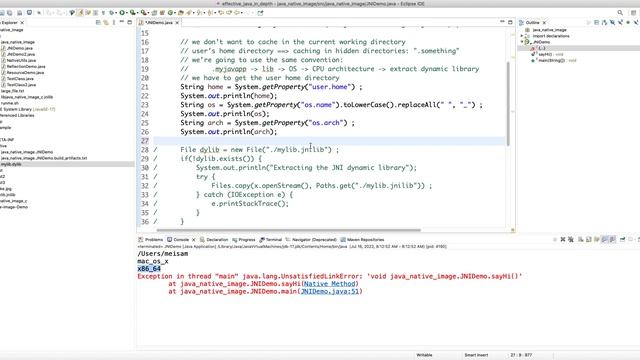640x360 pixels.
Task: Toggle Hide Static Members in Outline toolbar
Action: pyautogui.click(x=620, y=23)
